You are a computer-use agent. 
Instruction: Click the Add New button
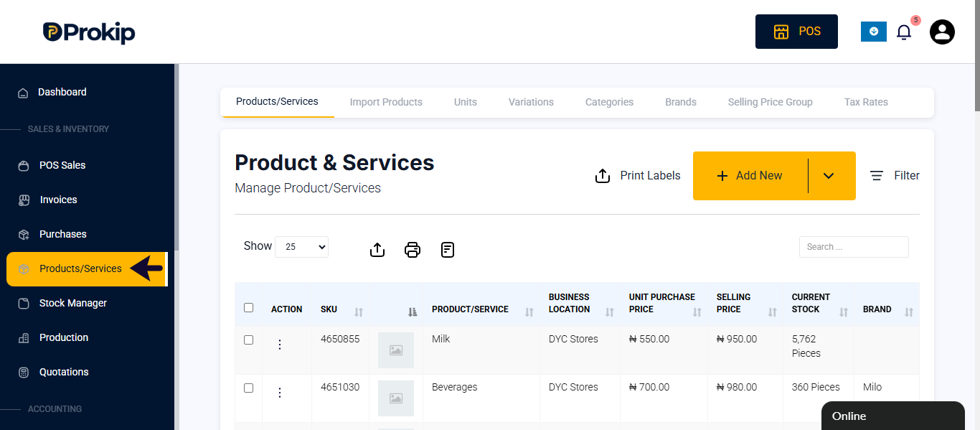pos(750,176)
